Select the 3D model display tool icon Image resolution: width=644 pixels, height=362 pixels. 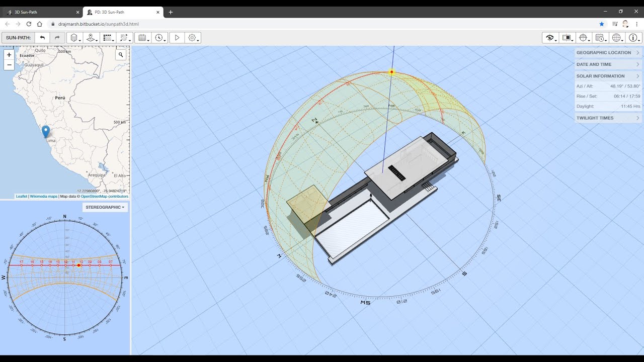74,37
